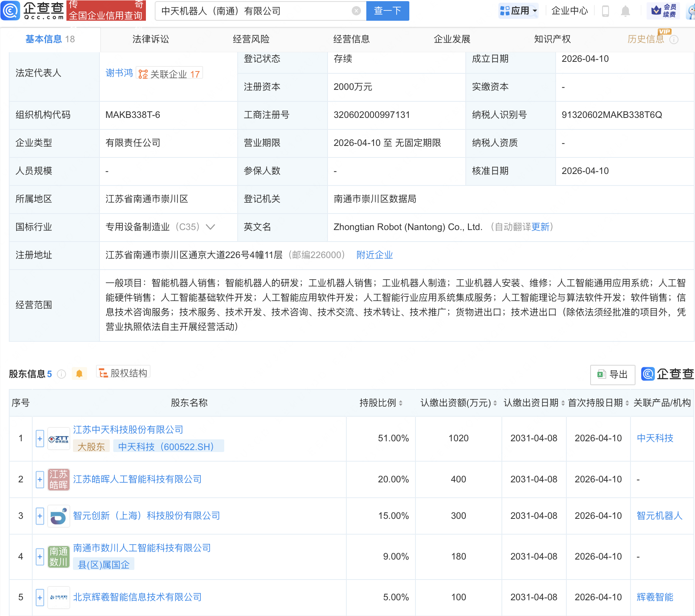Click the info icon next to 股东信息 5

61,374
